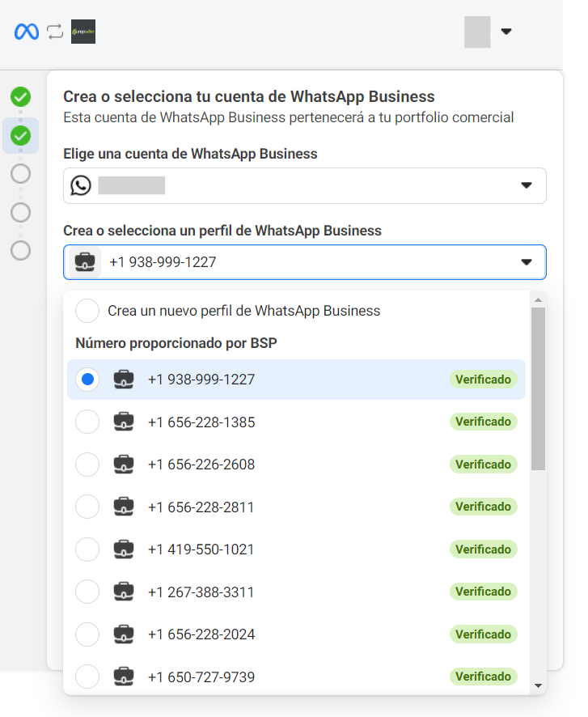Select radio button for +1 656-228-1385
The height and width of the screenshot is (717, 588).
click(87, 422)
